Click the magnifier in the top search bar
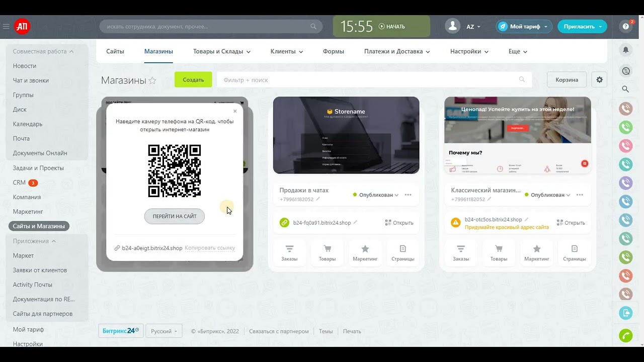Image resolution: width=644 pixels, height=362 pixels. tap(313, 27)
